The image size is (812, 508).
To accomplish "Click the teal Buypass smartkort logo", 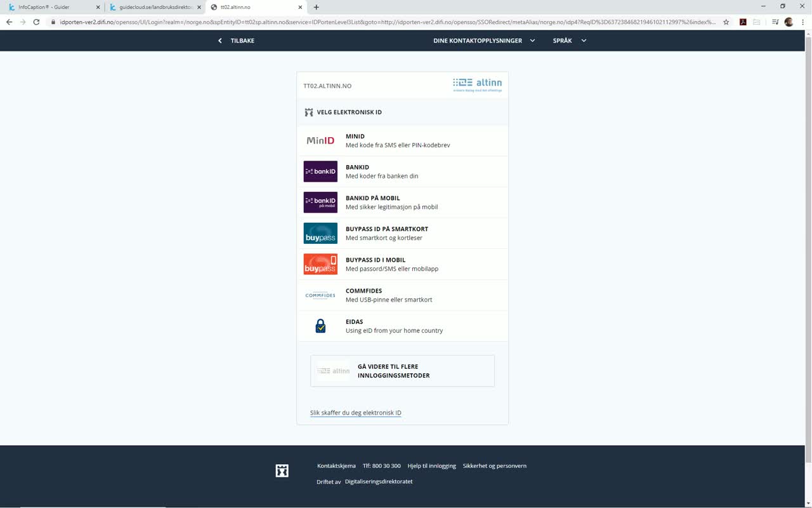I will tap(320, 233).
